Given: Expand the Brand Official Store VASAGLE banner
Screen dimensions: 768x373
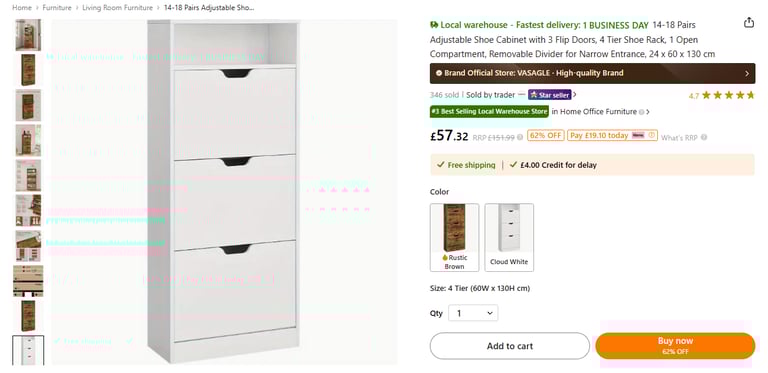Looking at the screenshot, I should coord(592,73).
